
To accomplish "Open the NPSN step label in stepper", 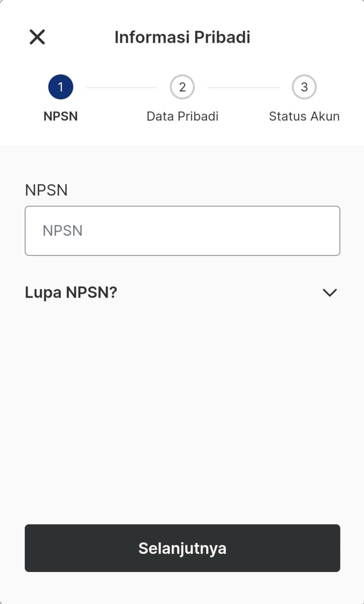I will coord(61,116).
